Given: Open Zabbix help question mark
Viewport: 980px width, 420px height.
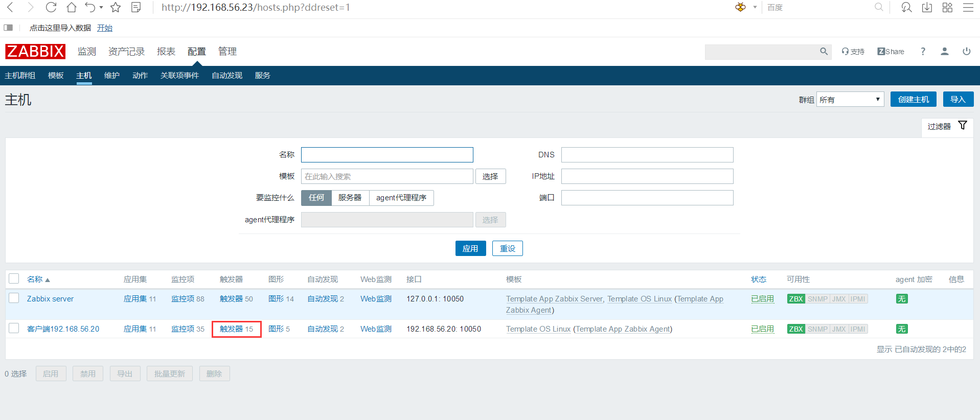Looking at the screenshot, I should click(923, 52).
